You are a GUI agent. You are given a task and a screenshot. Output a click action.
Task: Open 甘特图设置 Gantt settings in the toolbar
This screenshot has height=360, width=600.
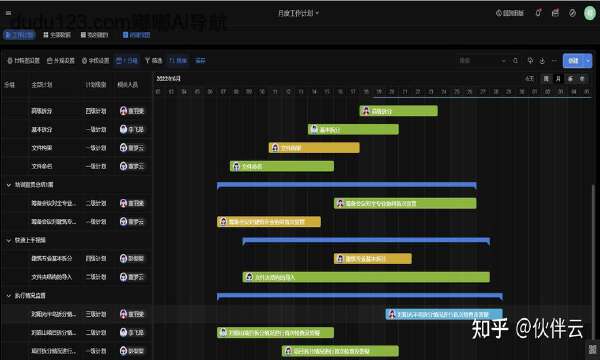coord(23,60)
